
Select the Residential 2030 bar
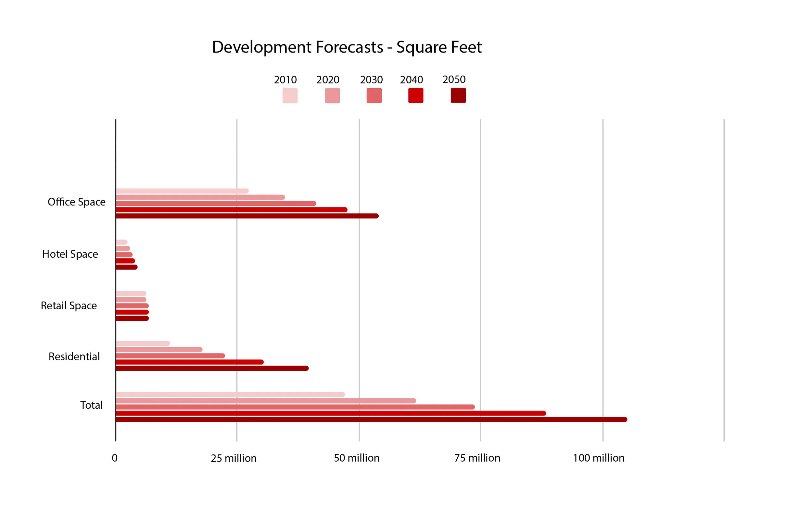tap(171, 356)
